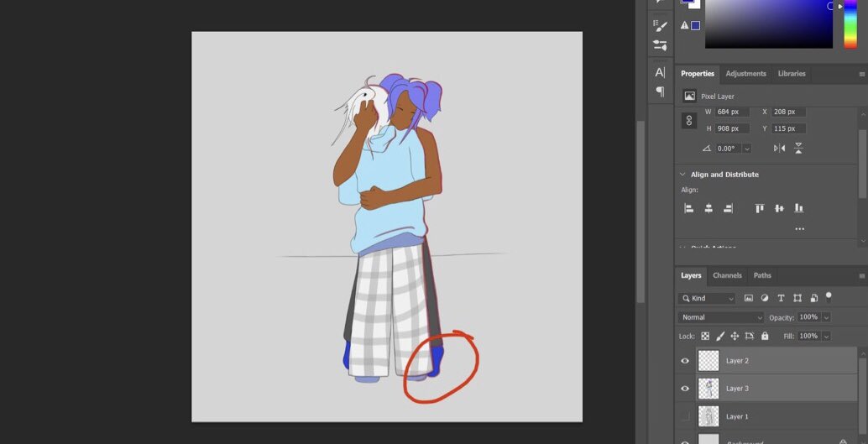Screen dimensions: 868x444
Task: Flip the layer vertically
Action: [x=798, y=149]
